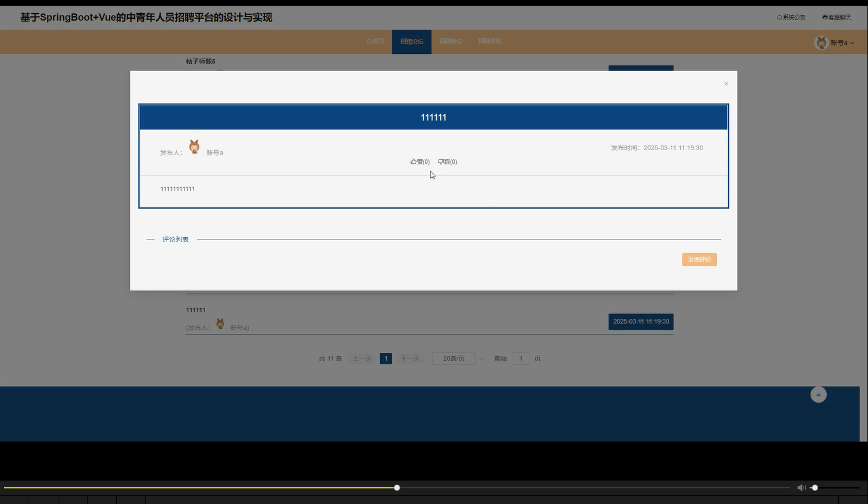Select the 招聘论坛 nav tab
This screenshot has width=868, height=504.
[x=412, y=42]
